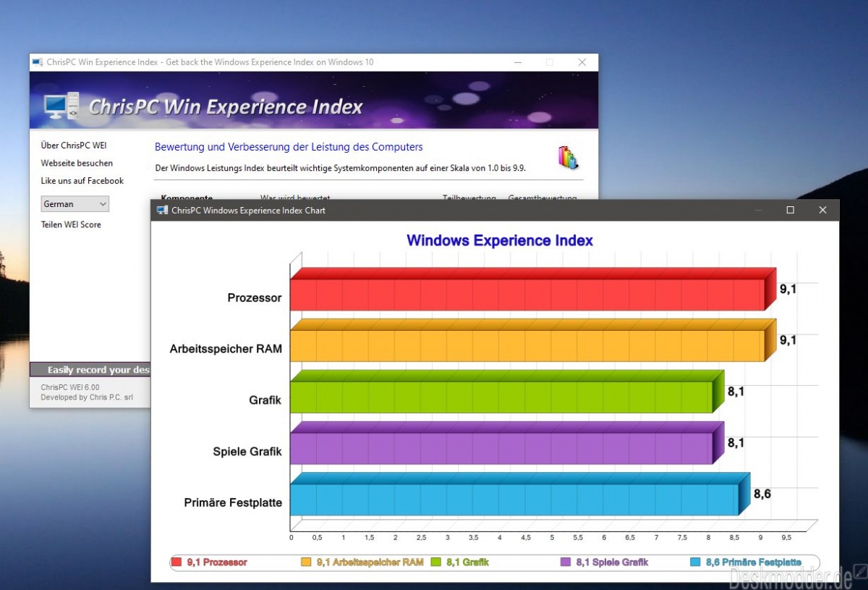Image resolution: width=868 pixels, height=590 pixels.
Task: Click the 'ChrisPC WEI 6.00' version text
Action: point(70,387)
